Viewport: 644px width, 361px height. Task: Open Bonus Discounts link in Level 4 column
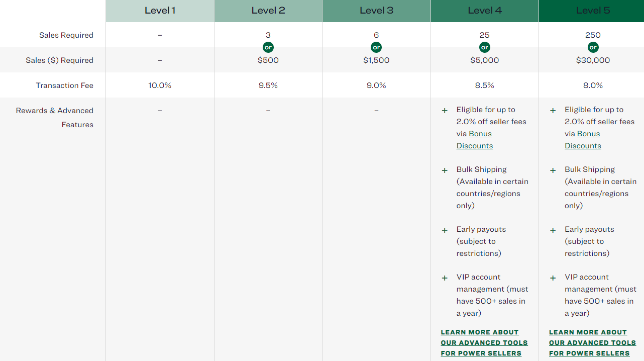pos(475,140)
